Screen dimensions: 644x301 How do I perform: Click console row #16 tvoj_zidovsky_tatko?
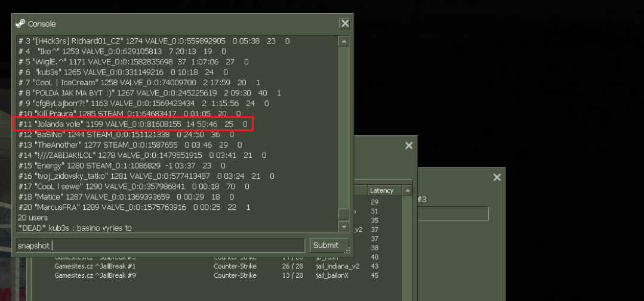pyautogui.click(x=146, y=176)
